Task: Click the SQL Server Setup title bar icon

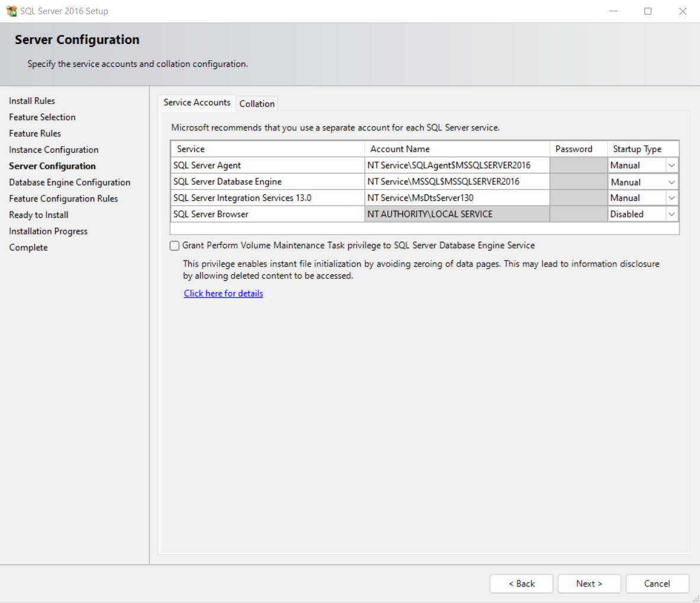Action: click(11, 11)
